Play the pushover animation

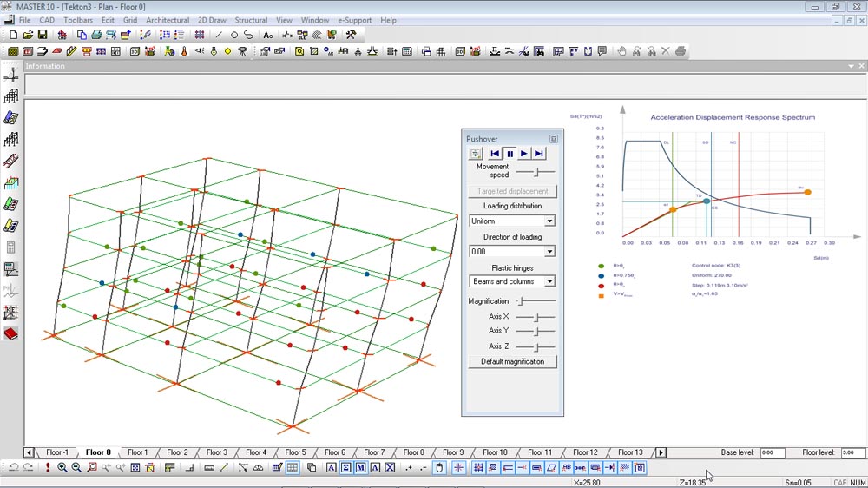click(523, 154)
